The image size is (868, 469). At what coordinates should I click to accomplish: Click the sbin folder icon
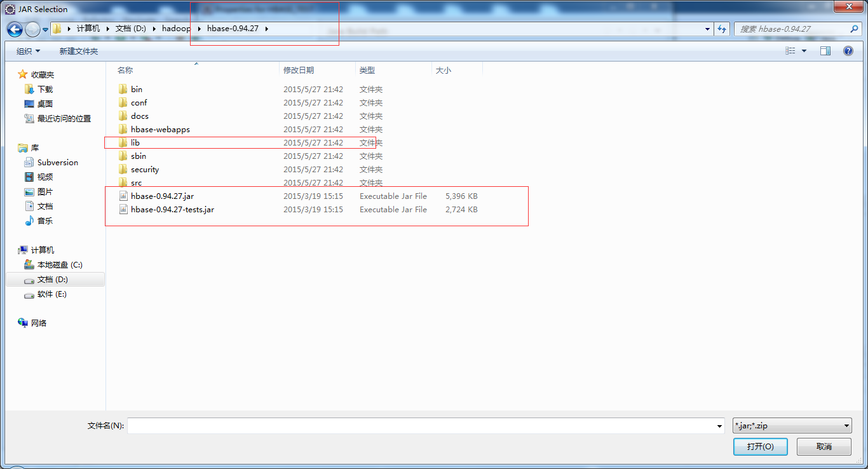tap(123, 156)
